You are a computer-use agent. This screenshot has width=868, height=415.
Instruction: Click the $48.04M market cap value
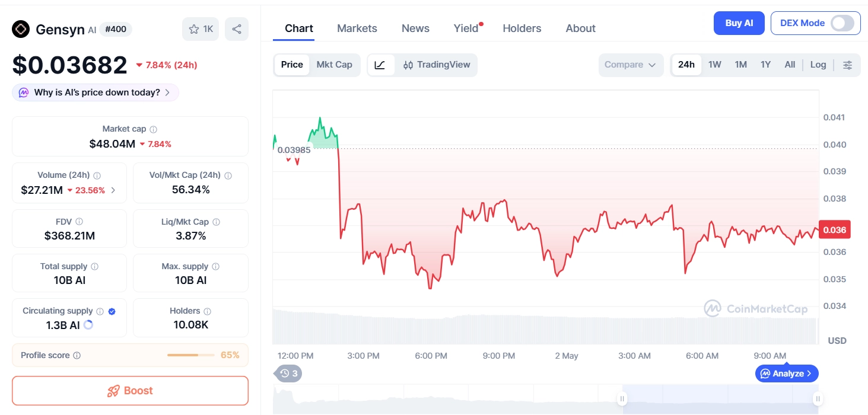tap(112, 144)
